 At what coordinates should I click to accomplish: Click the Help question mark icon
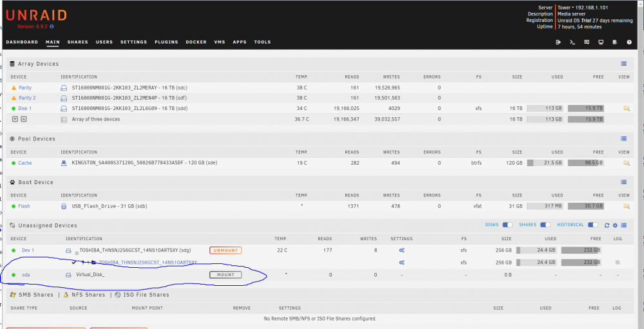(629, 42)
